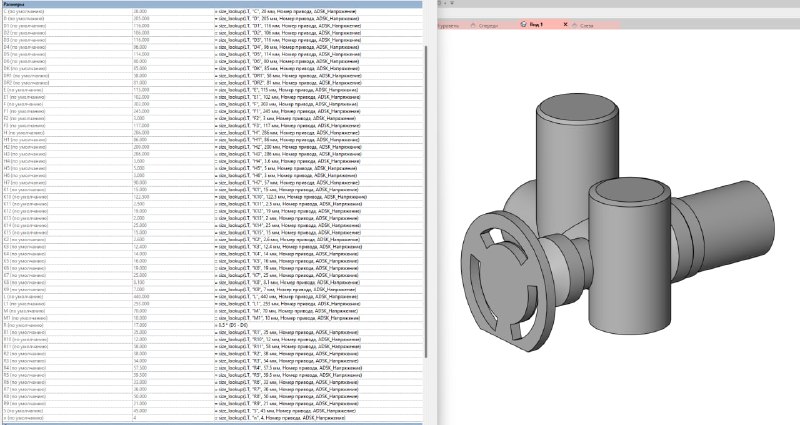Close the Вид 1 view tab
Viewport: 800px width, 425px height.
(565, 24)
